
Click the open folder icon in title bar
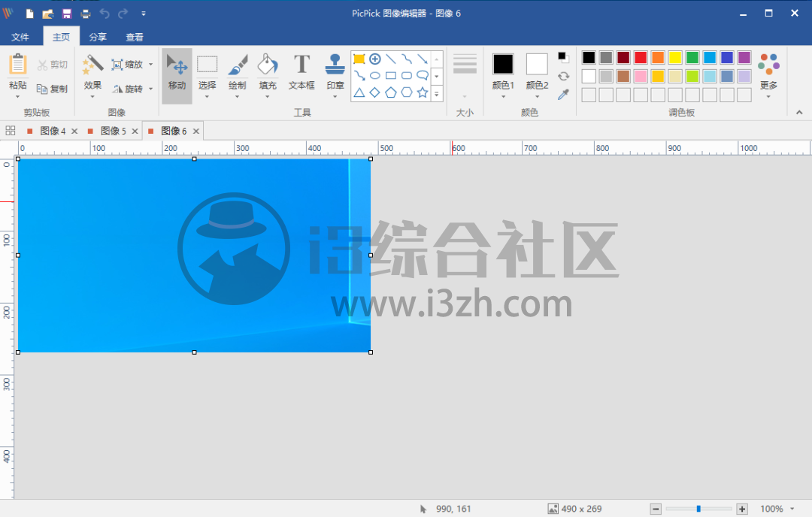pyautogui.click(x=47, y=14)
